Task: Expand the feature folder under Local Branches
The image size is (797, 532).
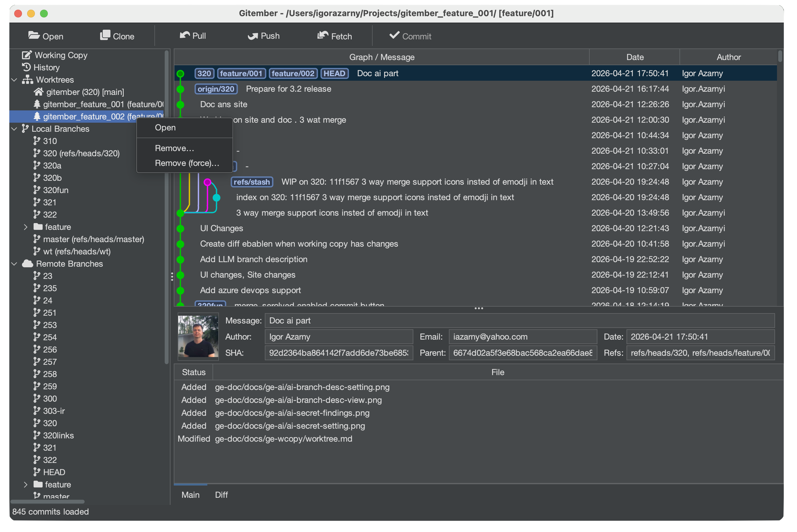Action: click(26, 227)
